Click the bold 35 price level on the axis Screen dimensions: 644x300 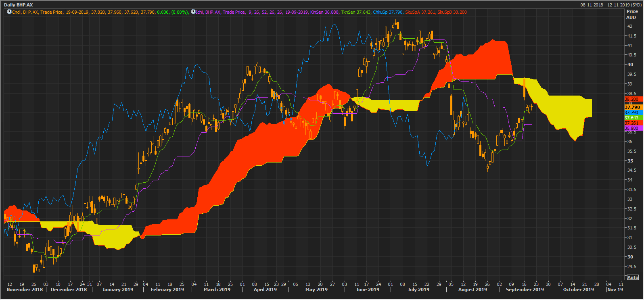coord(630,161)
